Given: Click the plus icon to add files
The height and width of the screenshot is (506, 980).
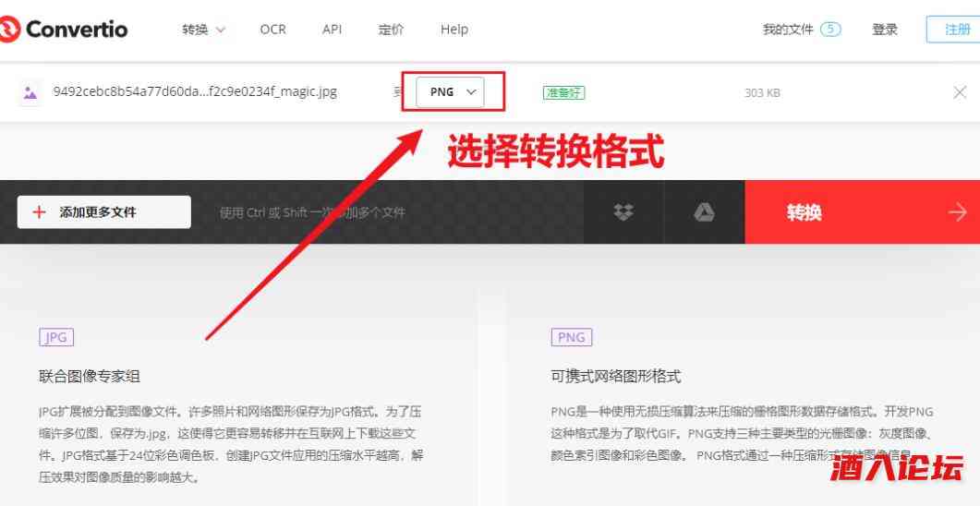Looking at the screenshot, I should pyautogui.click(x=39, y=212).
